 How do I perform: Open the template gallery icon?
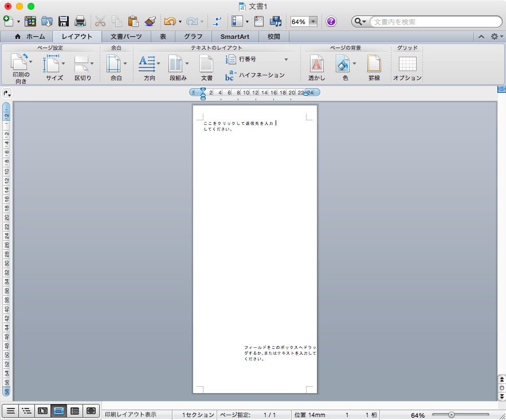pyautogui.click(x=30, y=21)
